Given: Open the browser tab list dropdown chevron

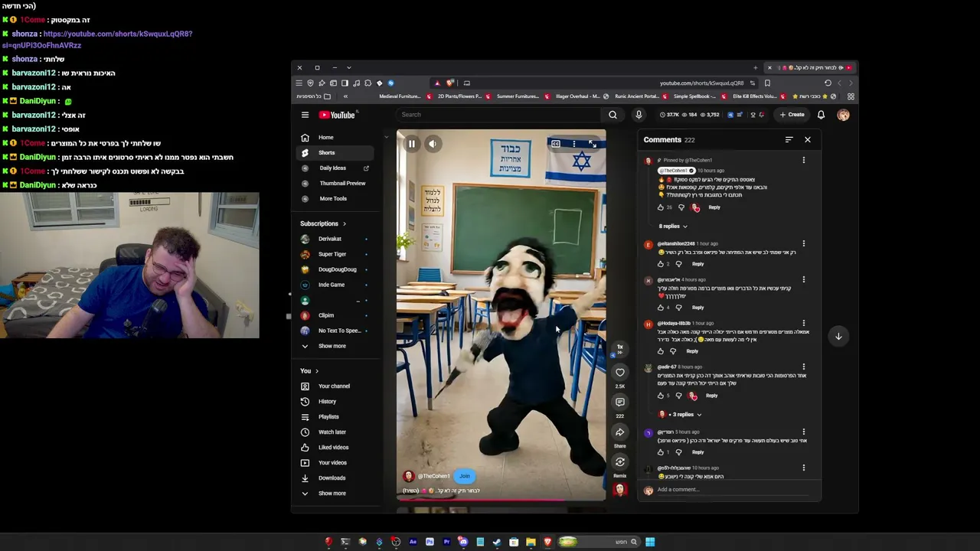Looking at the screenshot, I should (x=349, y=67).
